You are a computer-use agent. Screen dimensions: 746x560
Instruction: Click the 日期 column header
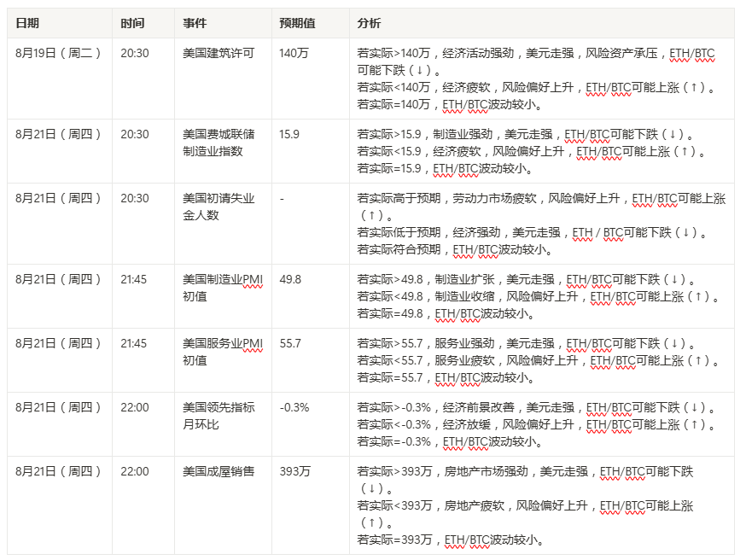point(27,23)
